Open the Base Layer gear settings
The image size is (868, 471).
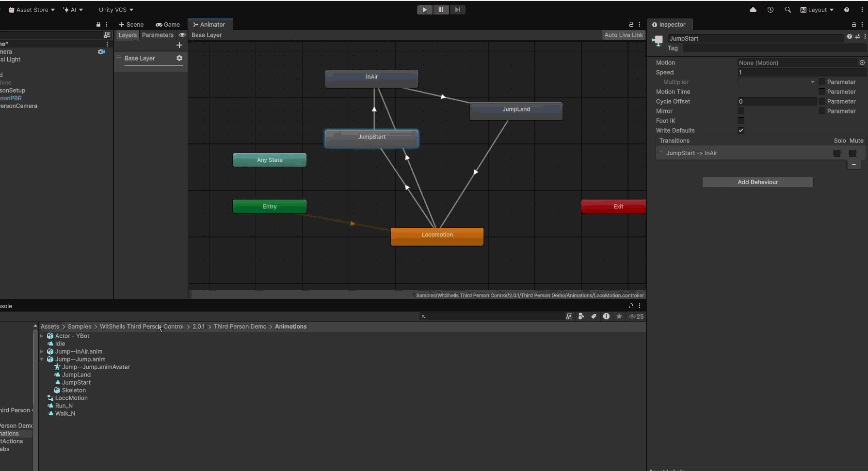point(179,58)
